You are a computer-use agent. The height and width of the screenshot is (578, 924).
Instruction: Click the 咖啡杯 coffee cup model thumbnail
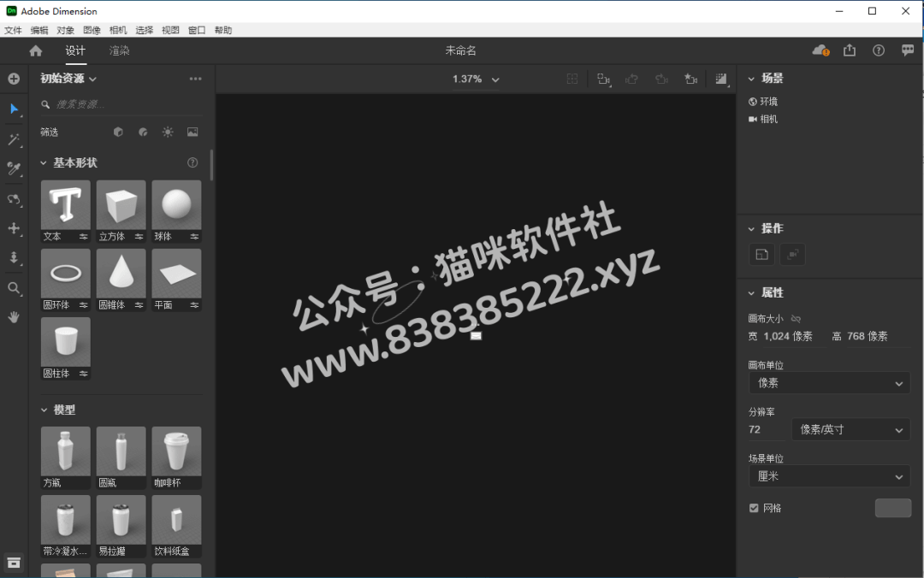(x=176, y=451)
